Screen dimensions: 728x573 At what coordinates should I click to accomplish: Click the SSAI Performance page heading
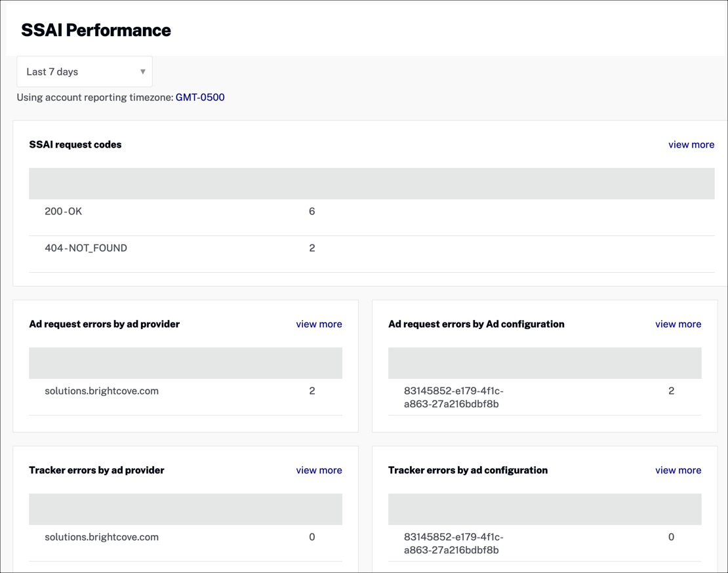96,30
